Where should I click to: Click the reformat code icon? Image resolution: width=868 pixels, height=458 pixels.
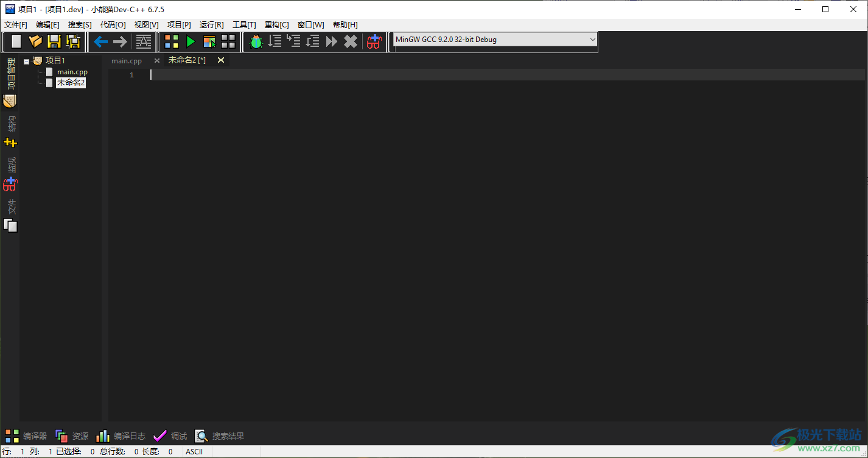[143, 41]
